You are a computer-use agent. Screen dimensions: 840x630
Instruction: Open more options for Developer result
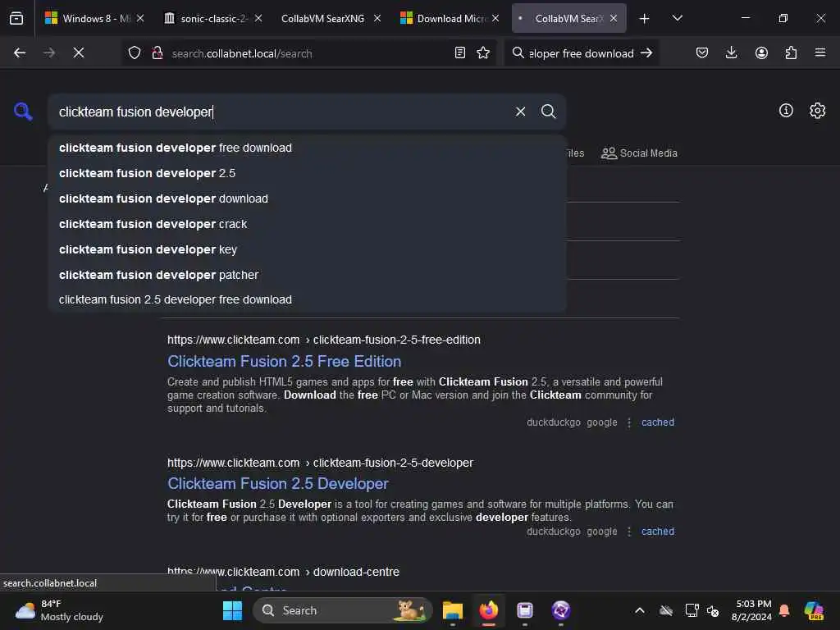click(629, 532)
